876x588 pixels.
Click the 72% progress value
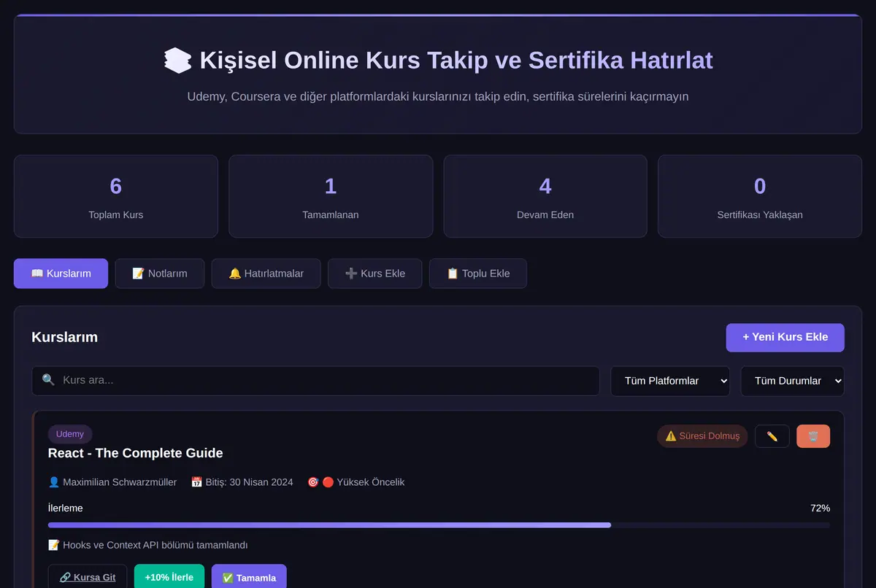(820, 508)
